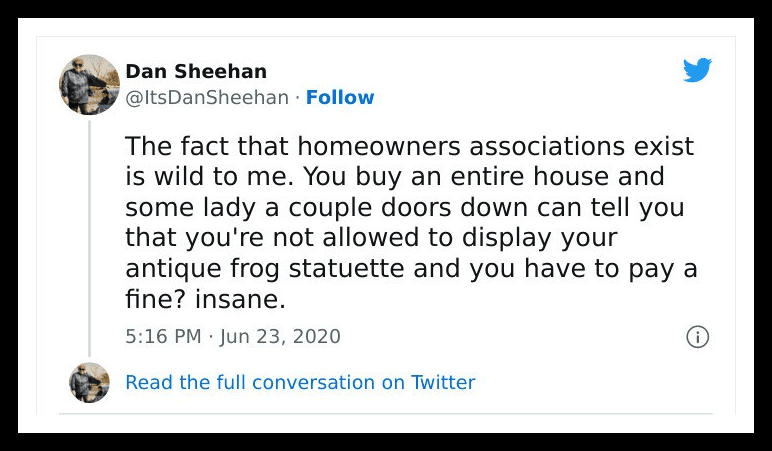Select the Jun 23, 2020 date
The image size is (772, 451).
coord(281,336)
